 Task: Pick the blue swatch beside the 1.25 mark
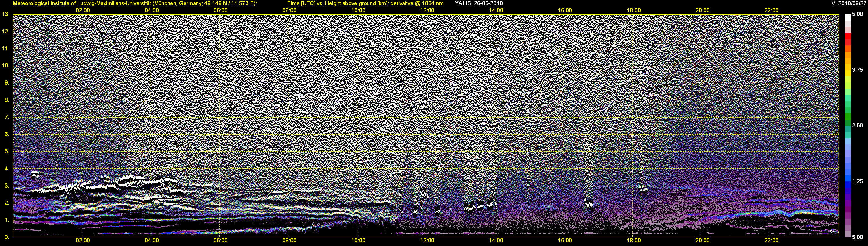pyautogui.click(x=847, y=185)
